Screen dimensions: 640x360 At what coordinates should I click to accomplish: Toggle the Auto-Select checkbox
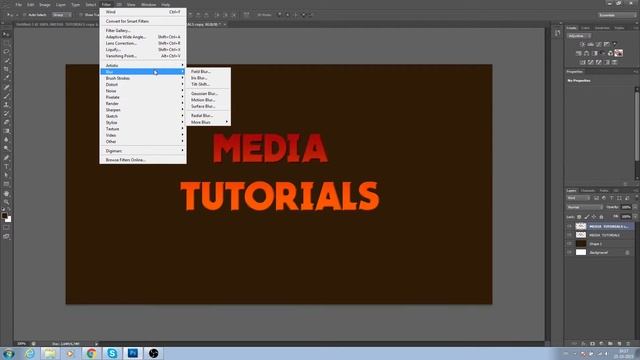24,15
